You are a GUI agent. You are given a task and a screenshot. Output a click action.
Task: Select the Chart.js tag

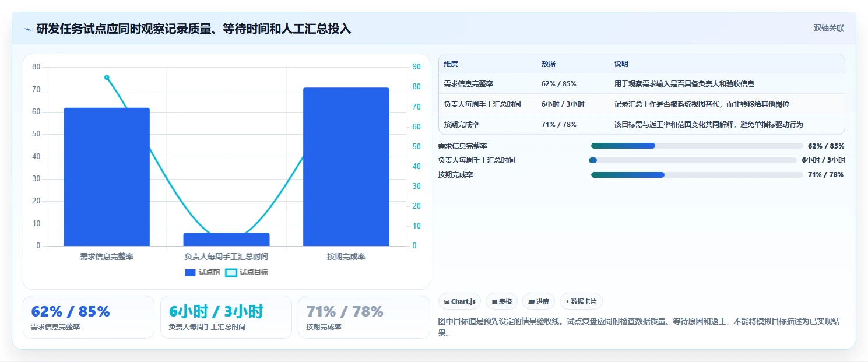click(459, 301)
